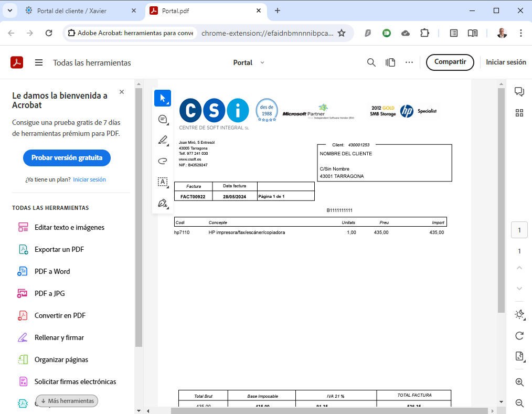Screen dimensions: 532x414
Task: Search within the document
Action: click(x=371, y=62)
